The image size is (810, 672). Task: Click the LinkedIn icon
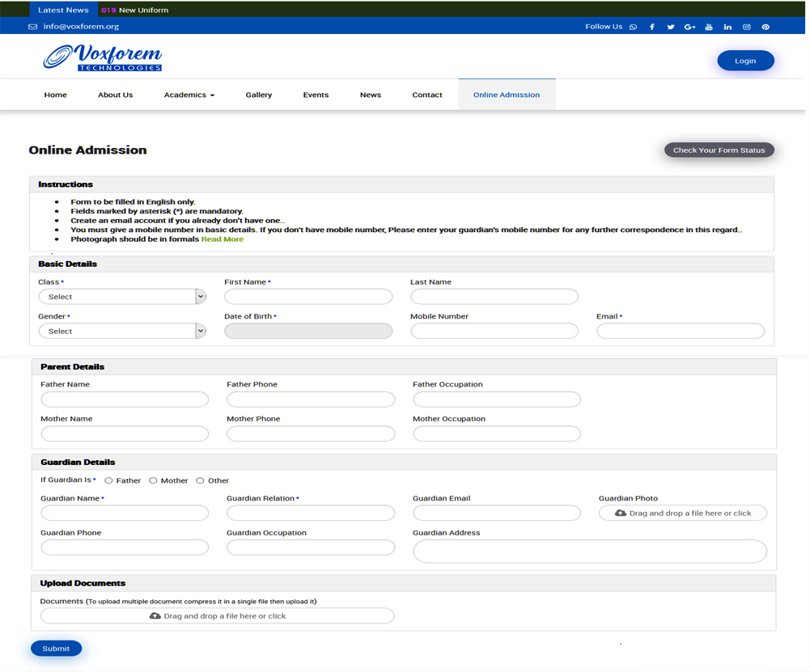click(727, 27)
